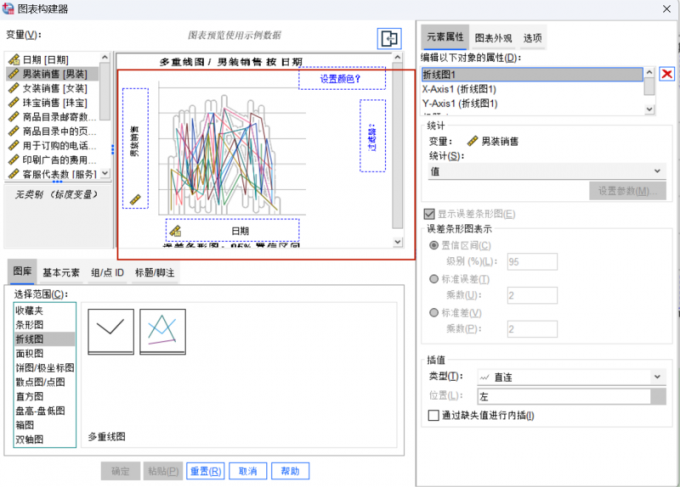Screen dimensions: 680x487
Task: Click the ruler icon beside 男装销售 variable
Action: pyautogui.click(x=14, y=74)
